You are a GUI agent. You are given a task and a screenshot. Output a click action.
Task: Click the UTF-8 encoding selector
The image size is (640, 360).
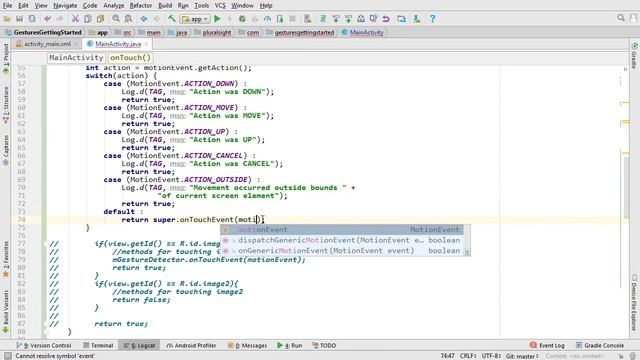pos(491,356)
